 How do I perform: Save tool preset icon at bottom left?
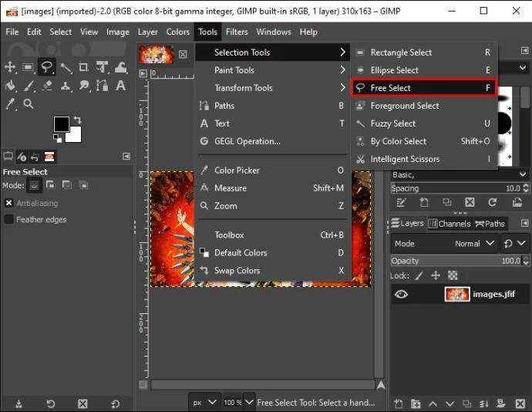pyautogui.click(x=19, y=404)
